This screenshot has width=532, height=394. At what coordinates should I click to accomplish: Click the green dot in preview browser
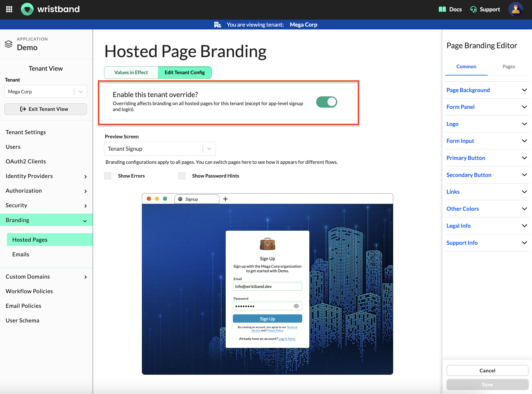pos(165,199)
